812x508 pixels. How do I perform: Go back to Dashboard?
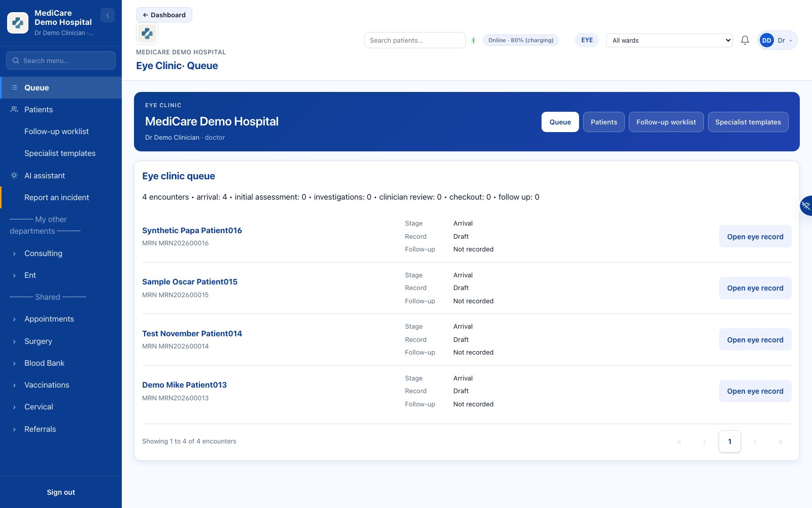tap(164, 15)
